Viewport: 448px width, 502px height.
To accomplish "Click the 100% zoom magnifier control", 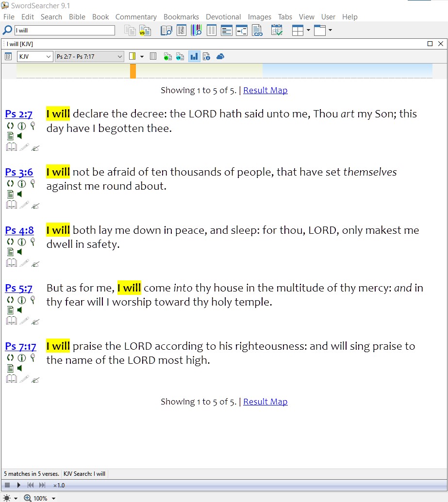I will click(35, 498).
